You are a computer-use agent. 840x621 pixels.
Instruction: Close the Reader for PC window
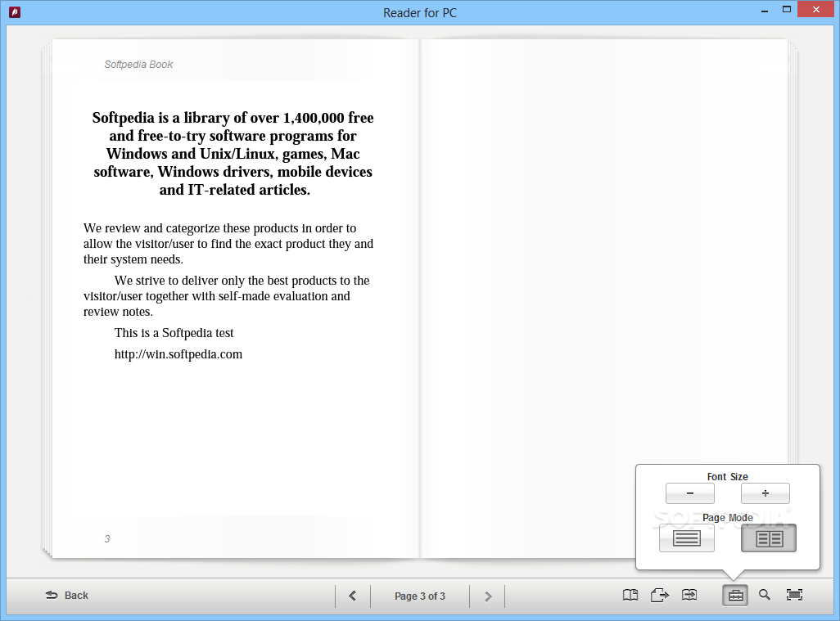(x=816, y=10)
